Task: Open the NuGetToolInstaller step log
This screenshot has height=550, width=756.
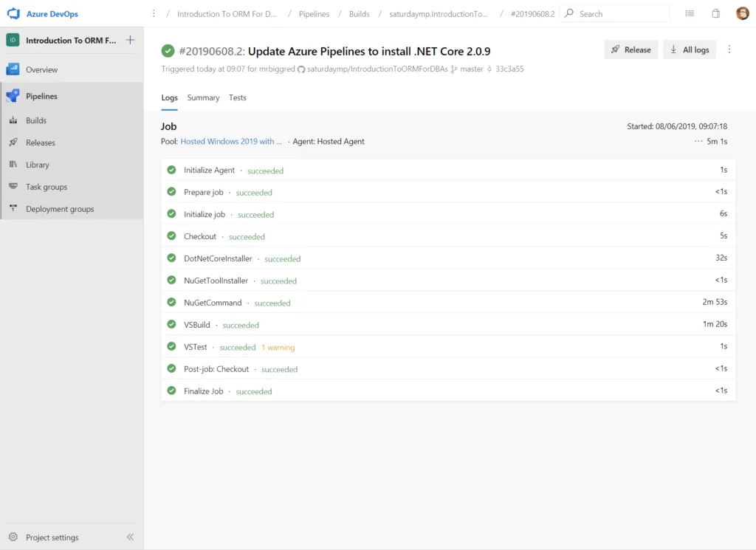Action: [x=448, y=280]
